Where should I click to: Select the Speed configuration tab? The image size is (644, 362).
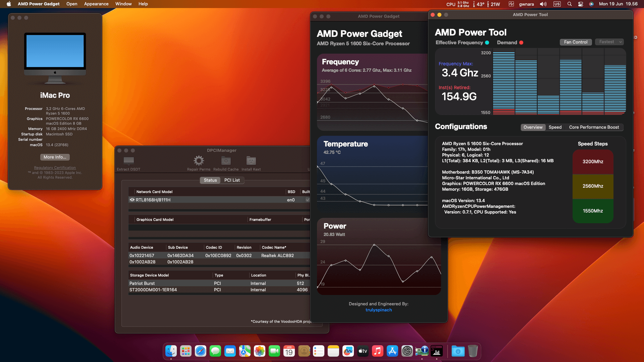point(555,127)
